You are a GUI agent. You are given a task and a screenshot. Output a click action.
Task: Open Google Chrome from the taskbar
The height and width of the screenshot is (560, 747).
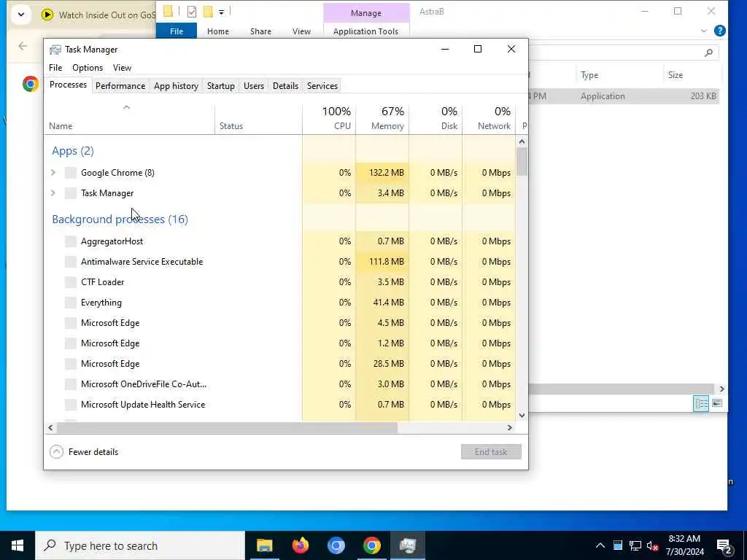coord(371,545)
